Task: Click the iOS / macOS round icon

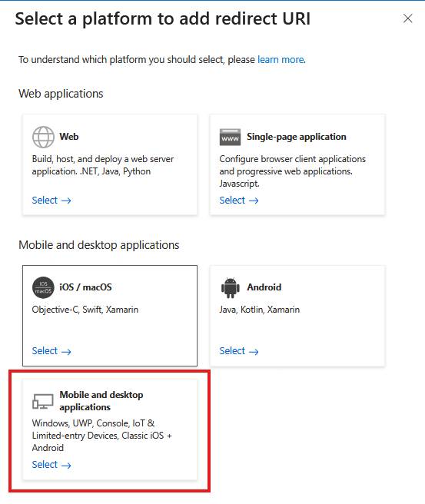Action: tap(43, 287)
